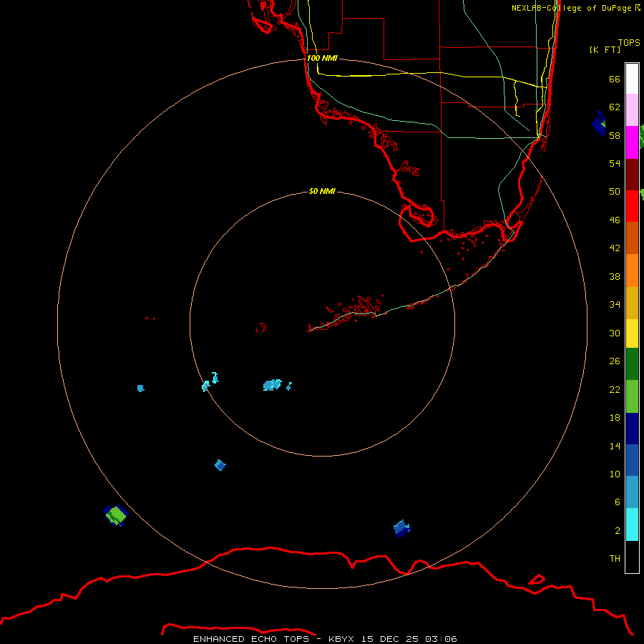Click the "100 NMI" range ring label
Screen dimensions: 644x644
pos(322,58)
